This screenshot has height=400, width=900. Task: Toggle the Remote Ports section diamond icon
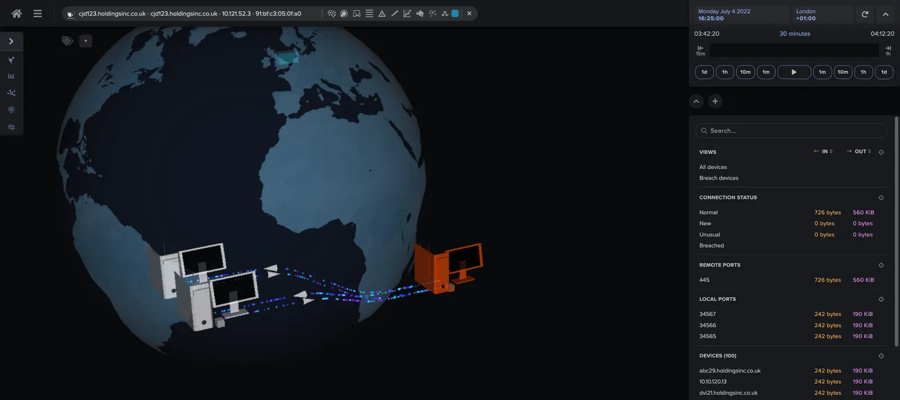[881, 265]
